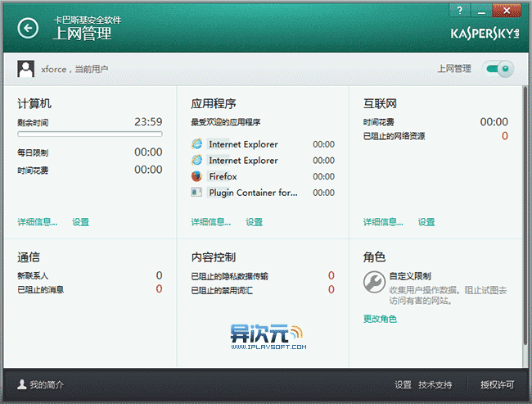The image size is (532, 404).
Task: Open 详细信息 link under 互联网
Action: (x=383, y=222)
